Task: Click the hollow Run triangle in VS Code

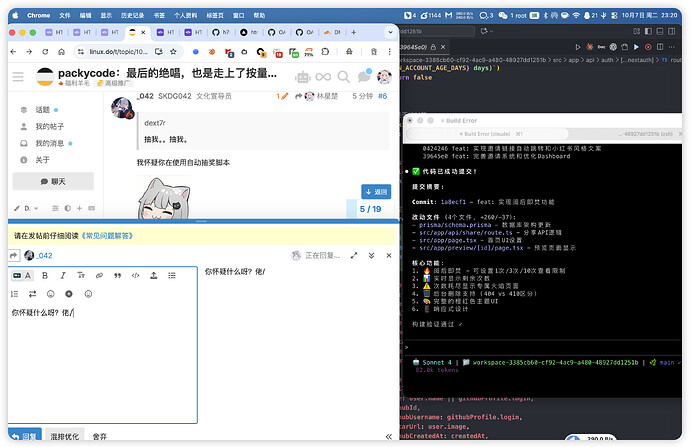Action: click(578, 47)
